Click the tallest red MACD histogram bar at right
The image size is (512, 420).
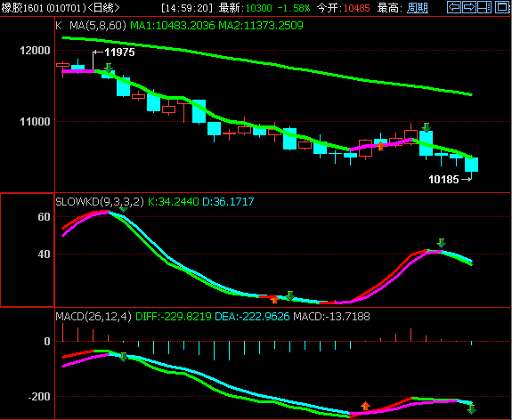[x=410, y=335]
